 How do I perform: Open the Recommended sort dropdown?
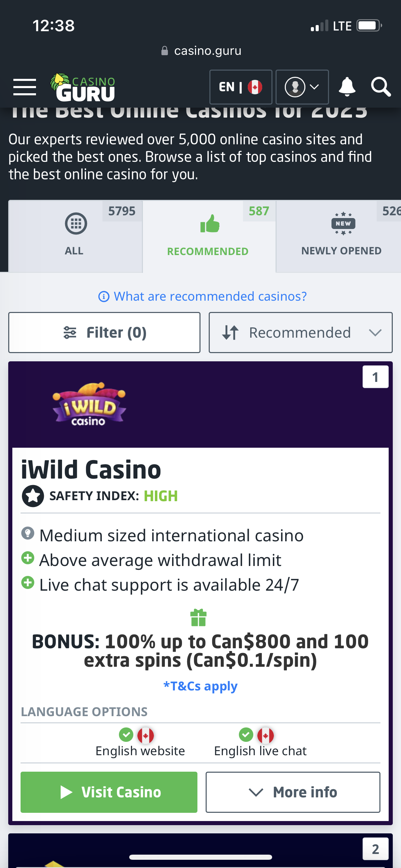(x=301, y=333)
